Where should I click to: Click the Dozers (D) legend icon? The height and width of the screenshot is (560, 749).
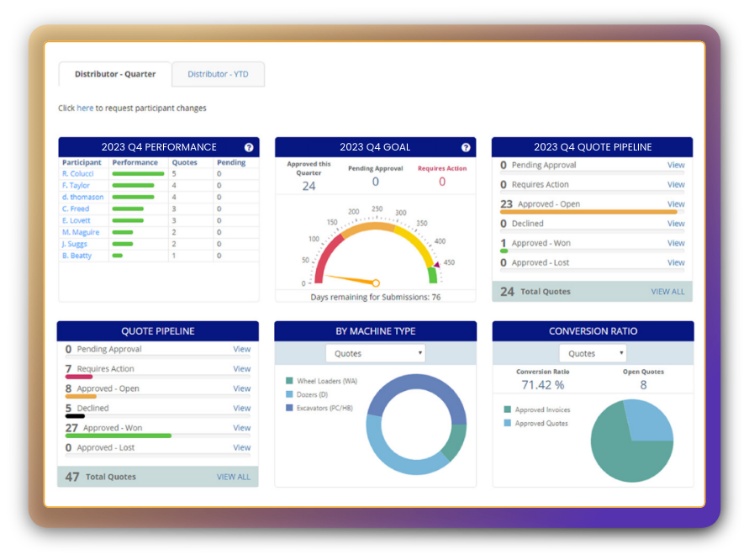tap(289, 394)
